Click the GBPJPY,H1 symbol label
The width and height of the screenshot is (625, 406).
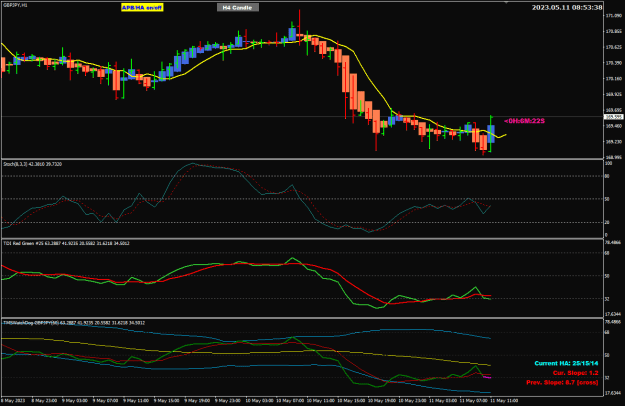[x=14, y=6]
